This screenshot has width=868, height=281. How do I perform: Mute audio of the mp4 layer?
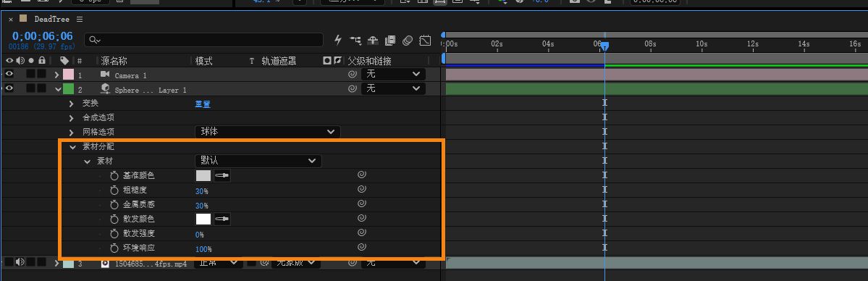click(x=20, y=262)
